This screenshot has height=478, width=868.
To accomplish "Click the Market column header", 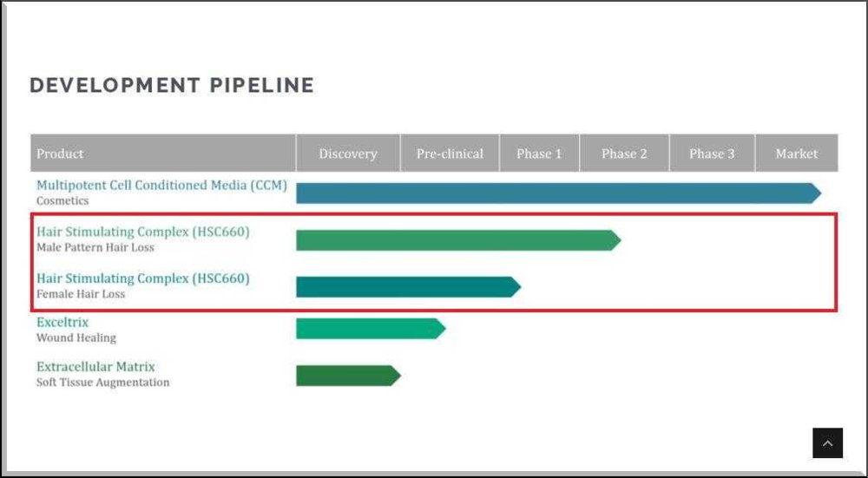I will point(796,154).
